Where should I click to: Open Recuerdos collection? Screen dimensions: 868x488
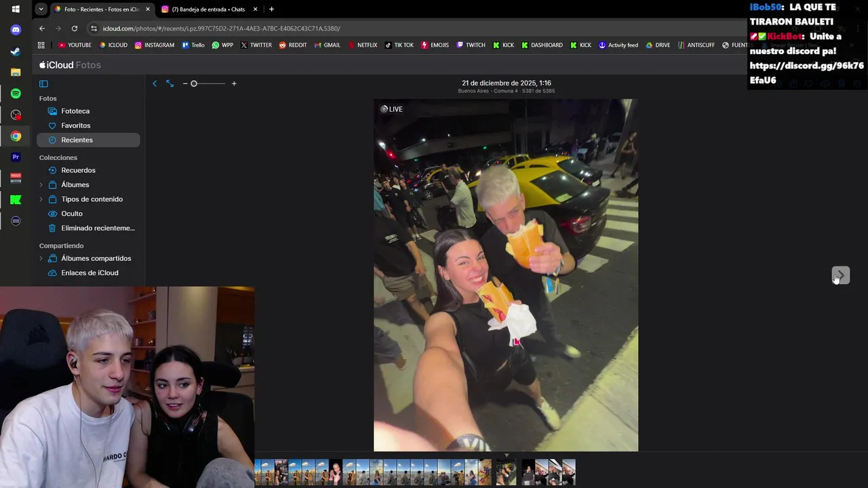[88, 170]
